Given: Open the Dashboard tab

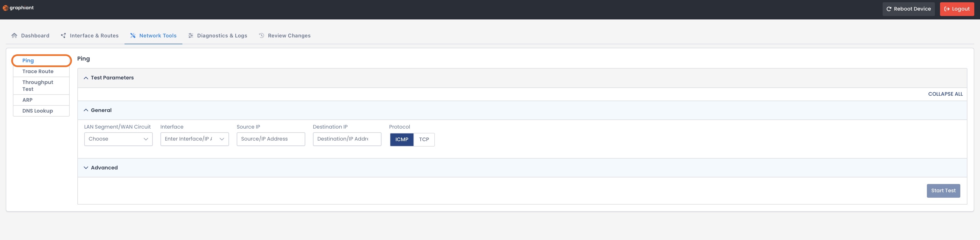Looking at the screenshot, I should pyautogui.click(x=31, y=35).
